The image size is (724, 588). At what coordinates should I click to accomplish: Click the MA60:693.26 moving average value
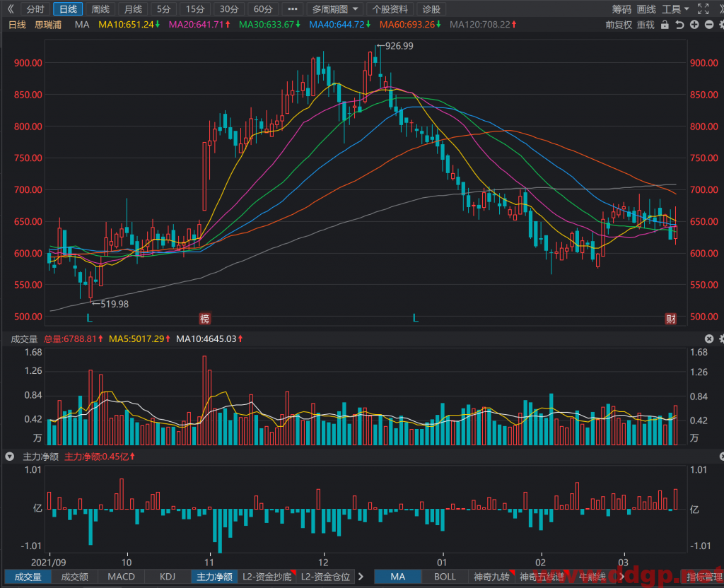click(x=410, y=25)
